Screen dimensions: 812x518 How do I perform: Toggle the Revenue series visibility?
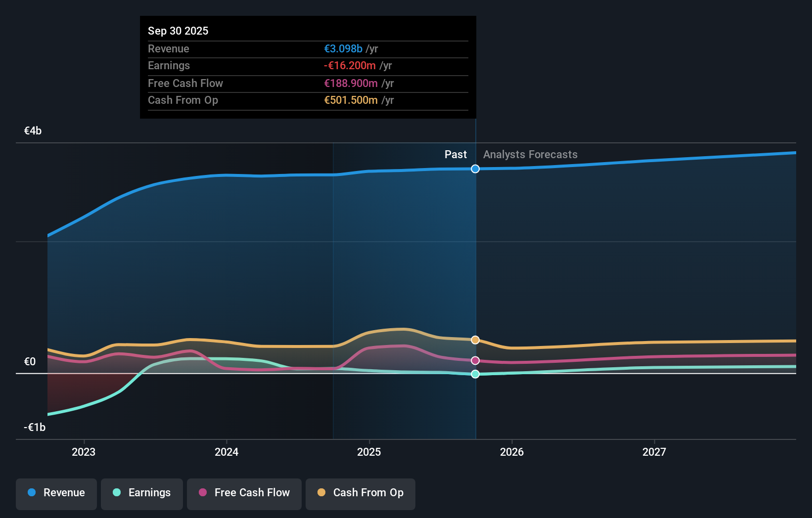(x=56, y=493)
